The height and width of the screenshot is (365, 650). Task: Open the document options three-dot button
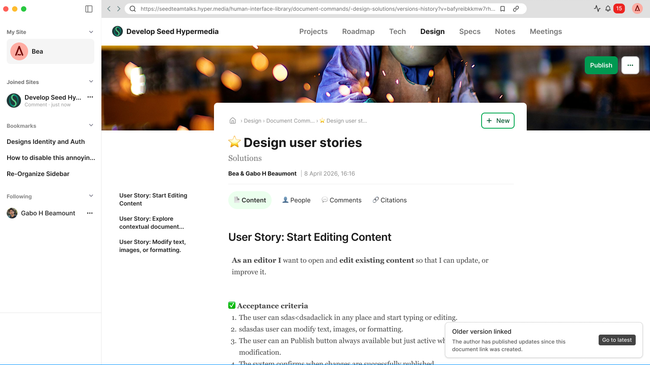[630, 65]
